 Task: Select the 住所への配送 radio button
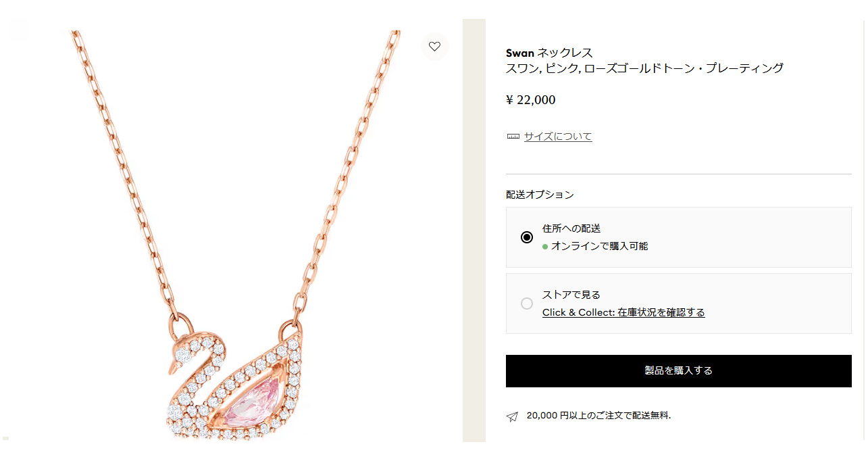pyautogui.click(x=527, y=237)
